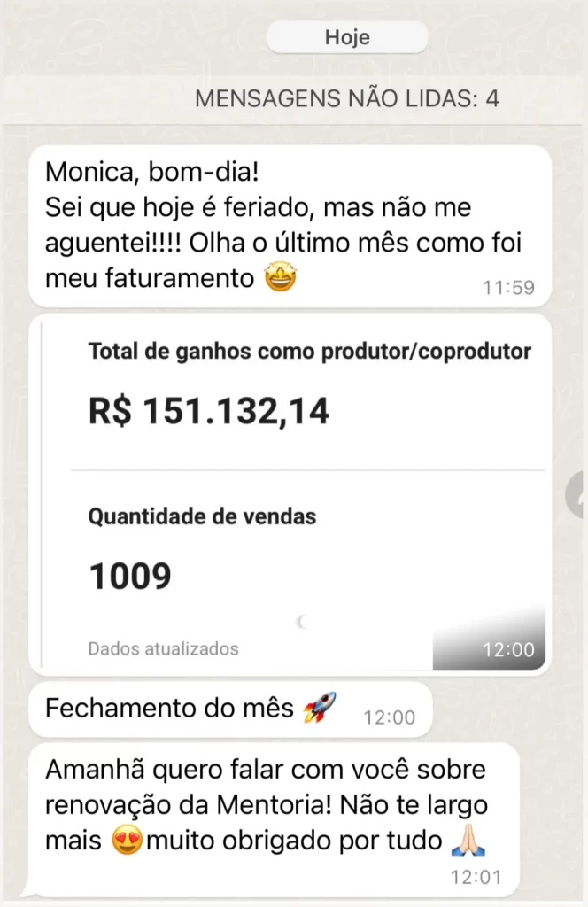Click the star-struck emoji after faturamento
This screenshot has width=588, height=907.
click(x=281, y=277)
